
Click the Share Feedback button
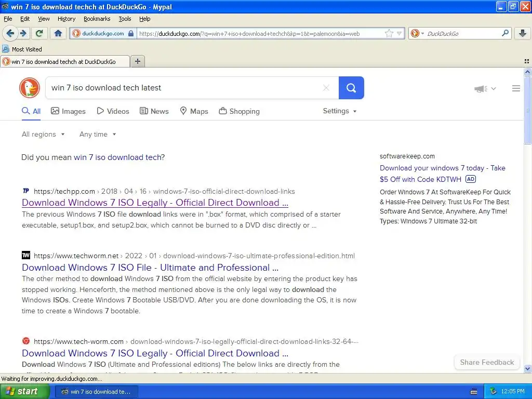pyautogui.click(x=487, y=362)
